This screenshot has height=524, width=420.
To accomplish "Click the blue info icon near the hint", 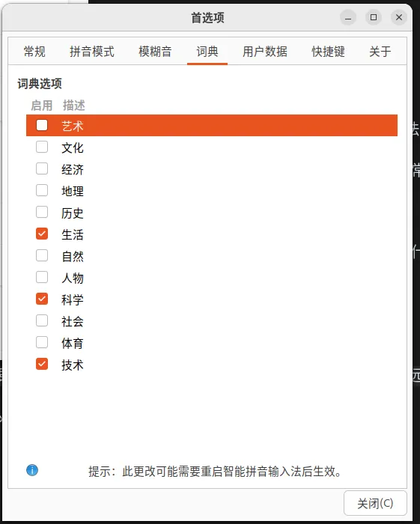I will click(32, 470).
